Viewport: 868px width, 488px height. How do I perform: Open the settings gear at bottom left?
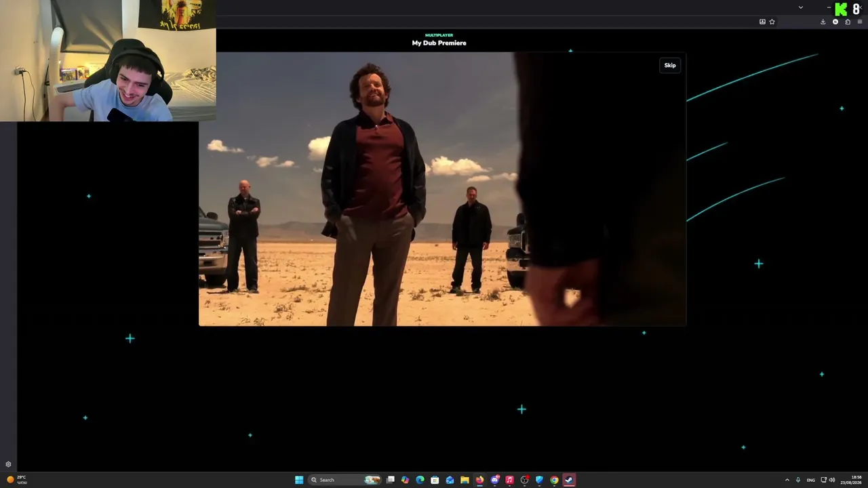pyautogui.click(x=8, y=464)
